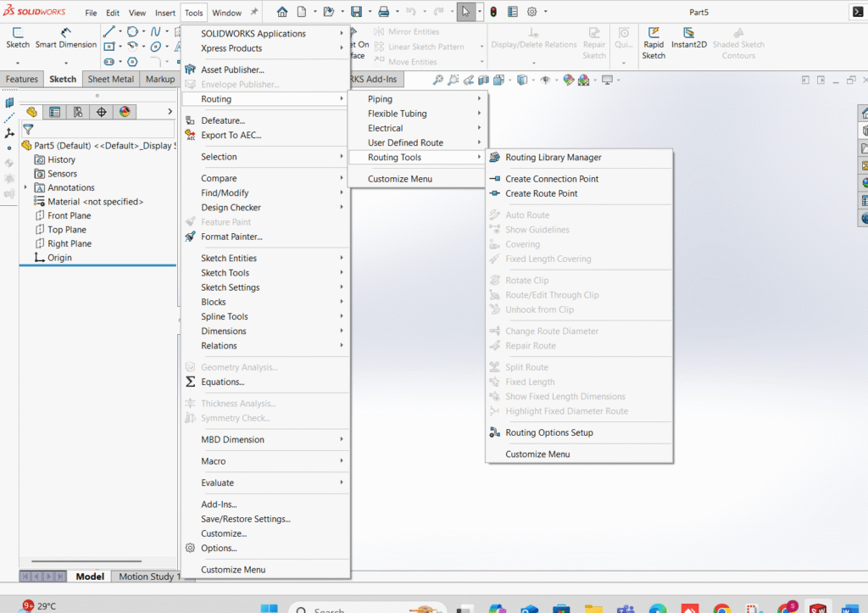Viewport: 868px width, 613px height.
Task: Click Options... in the Tools menu
Action: tap(219, 549)
